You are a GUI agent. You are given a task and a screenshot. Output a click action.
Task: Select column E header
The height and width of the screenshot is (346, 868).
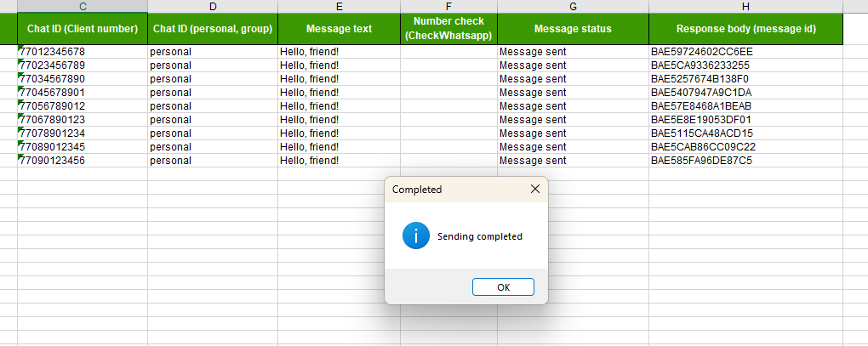[x=339, y=7]
